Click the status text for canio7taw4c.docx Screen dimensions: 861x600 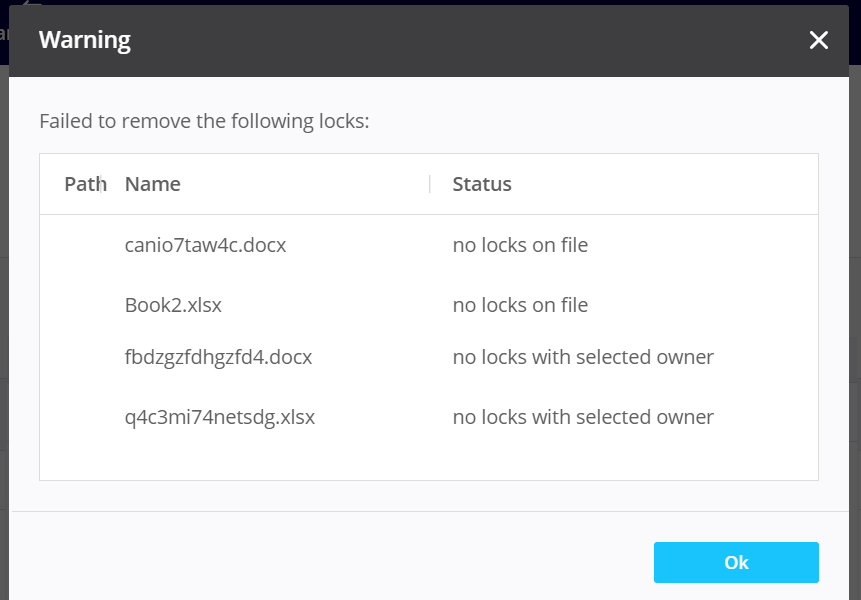pos(519,245)
